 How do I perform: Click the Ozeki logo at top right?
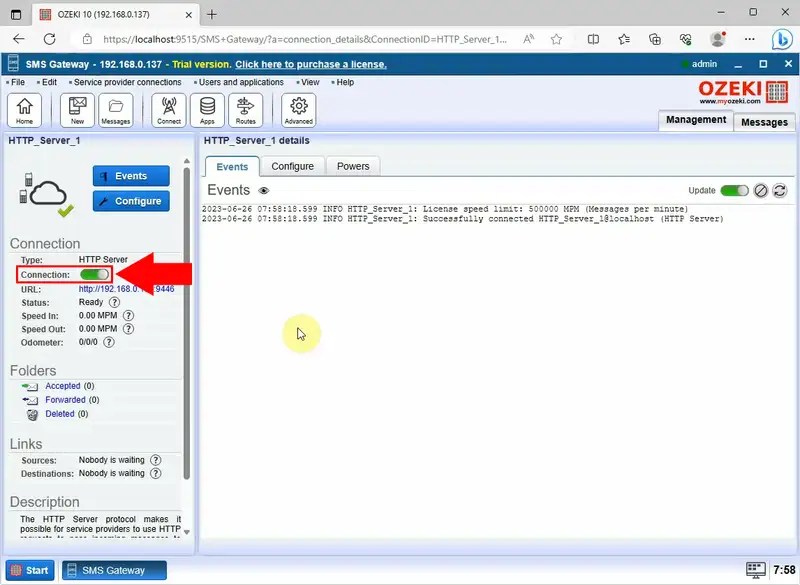coord(743,92)
